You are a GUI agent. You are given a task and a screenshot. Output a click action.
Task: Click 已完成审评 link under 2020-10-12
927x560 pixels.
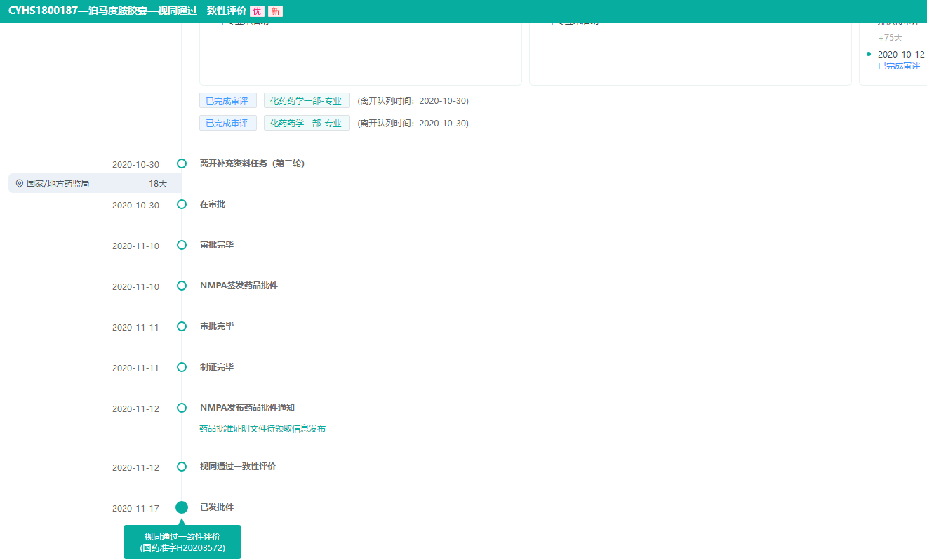tap(899, 66)
